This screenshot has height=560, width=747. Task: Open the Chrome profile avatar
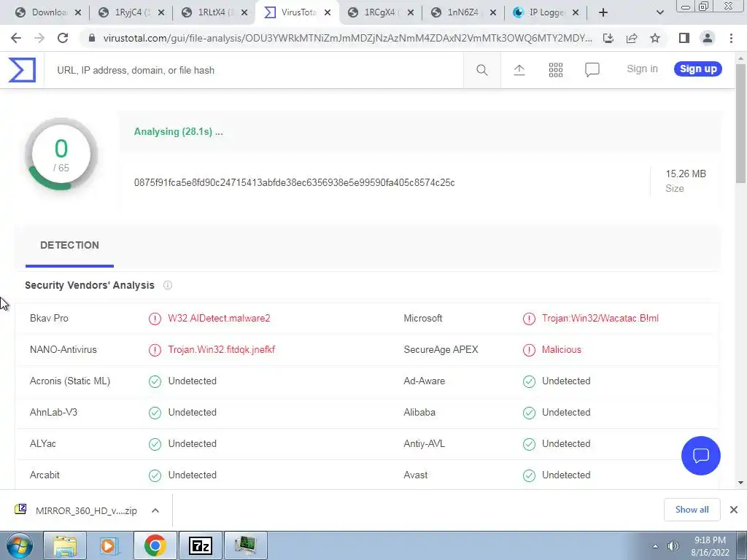pos(708,38)
